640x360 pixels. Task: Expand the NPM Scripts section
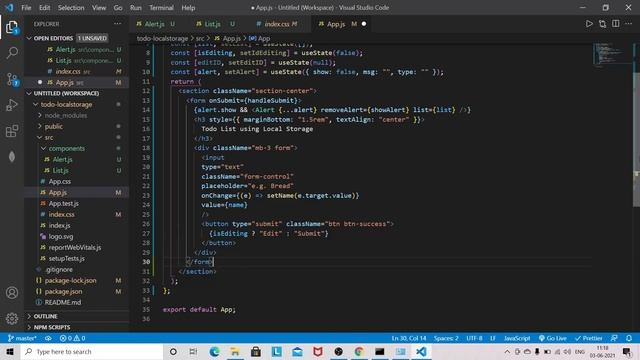click(29, 327)
